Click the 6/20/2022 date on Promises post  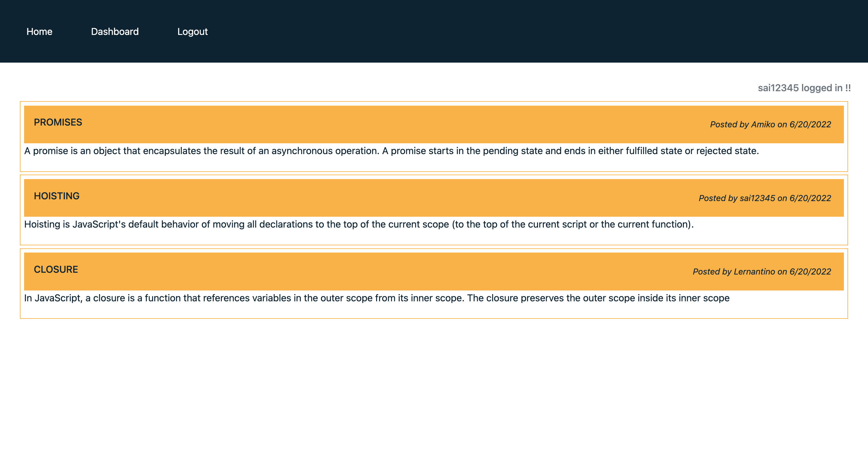[x=810, y=125]
